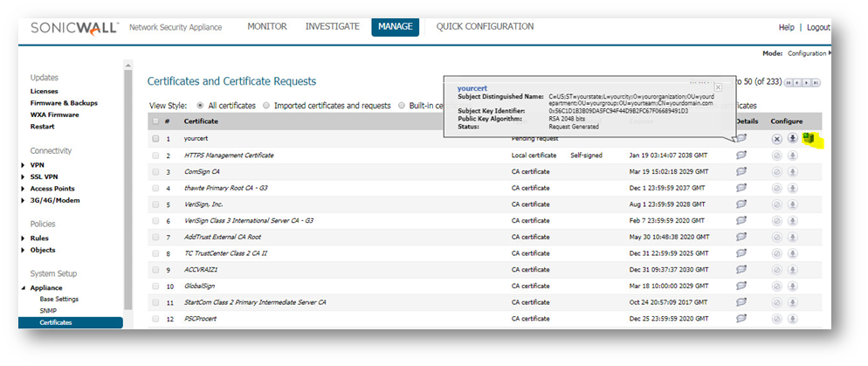Show details for HTTPS Management Certificate

pos(741,155)
